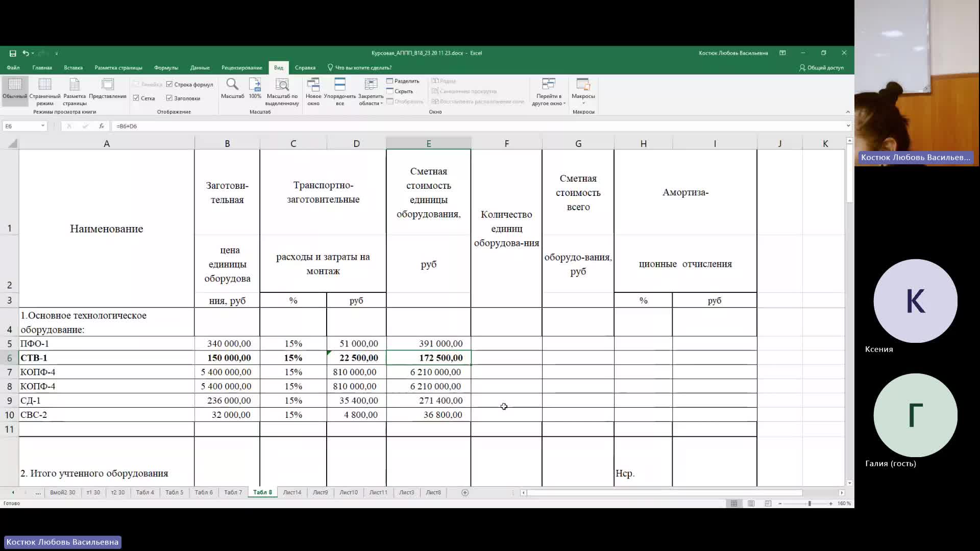980x551 pixels.
Task: Click the Undo arrow icon
Action: 26,53
